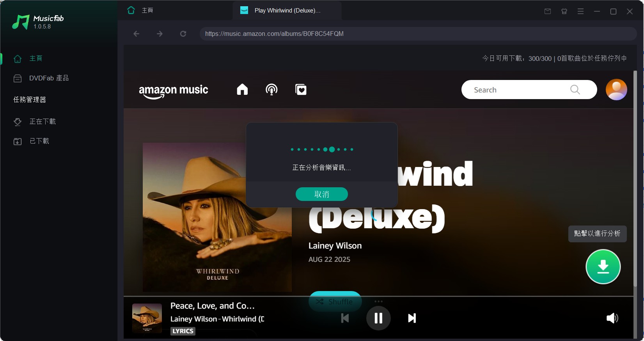Open the three-dots more options

click(378, 301)
